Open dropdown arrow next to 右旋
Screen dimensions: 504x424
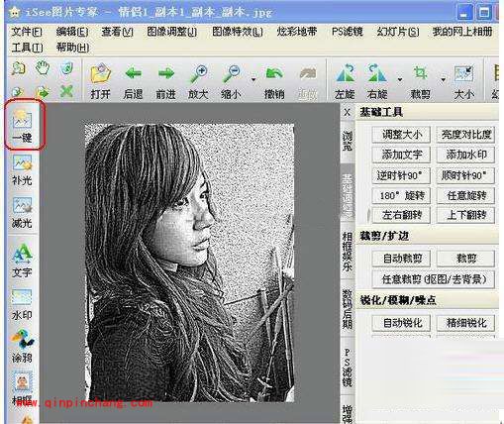(400, 79)
